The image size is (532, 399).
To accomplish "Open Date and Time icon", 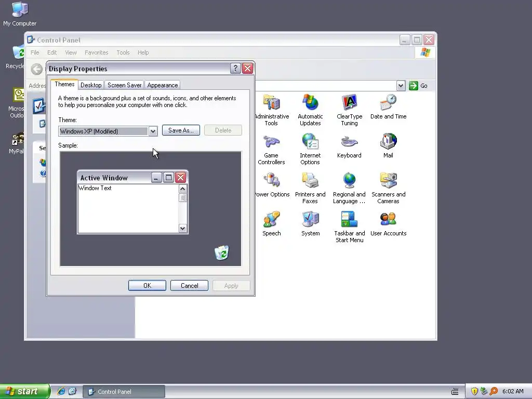I will pyautogui.click(x=388, y=107).
